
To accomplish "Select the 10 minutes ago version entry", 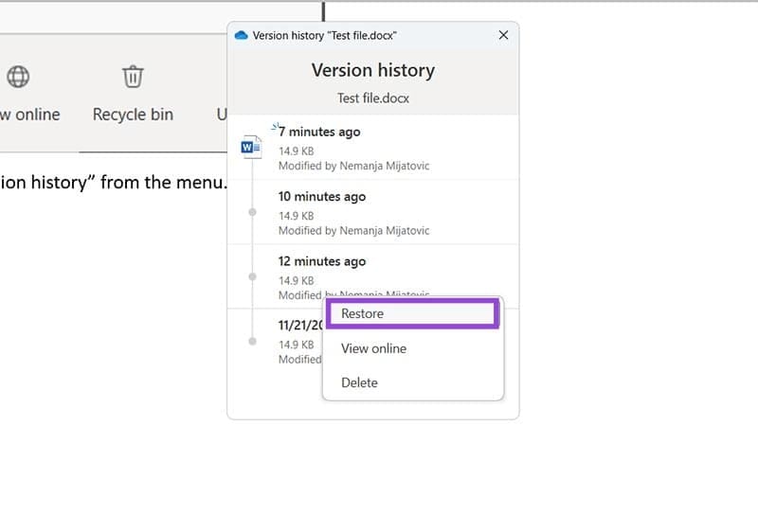I will 322,197.
